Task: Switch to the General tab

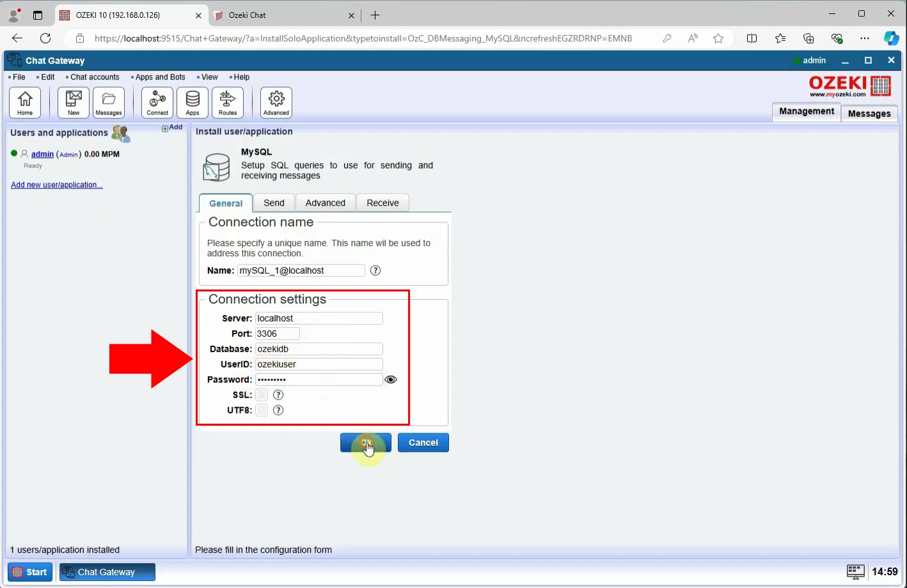Action: click(x=226, y=203)
